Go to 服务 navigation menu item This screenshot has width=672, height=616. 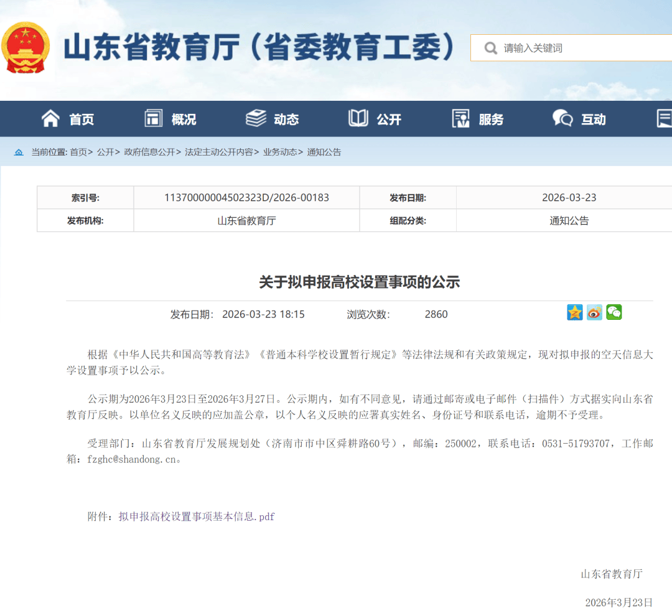pyautogui.click(x=491, y=119)
